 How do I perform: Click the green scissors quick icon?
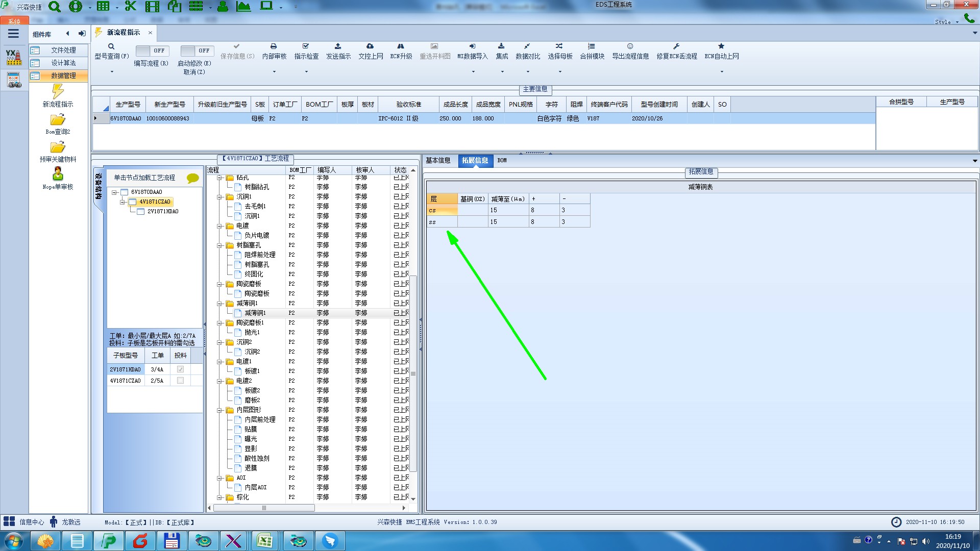coord(131,6)
